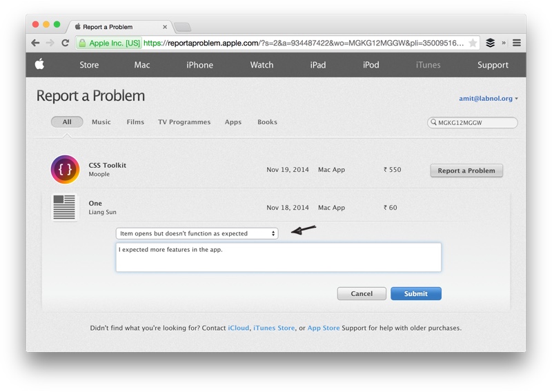
Task: Select the TV Programmes filter tab
Action: point(184,122)
